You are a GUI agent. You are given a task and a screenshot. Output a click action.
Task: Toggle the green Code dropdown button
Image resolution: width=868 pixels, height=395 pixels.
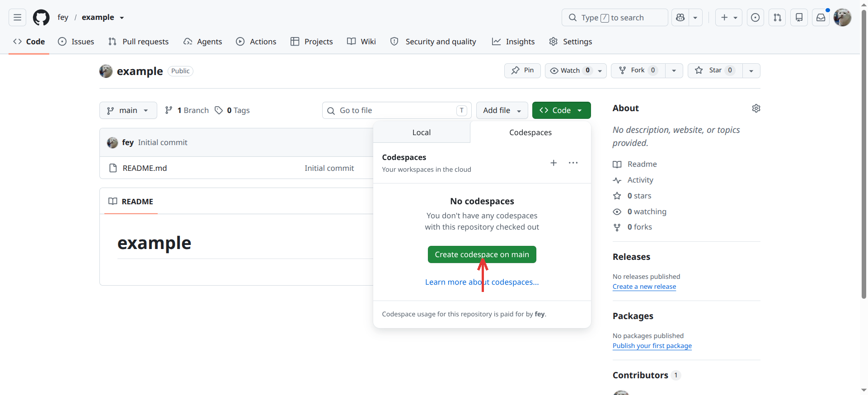click(561, 110)
